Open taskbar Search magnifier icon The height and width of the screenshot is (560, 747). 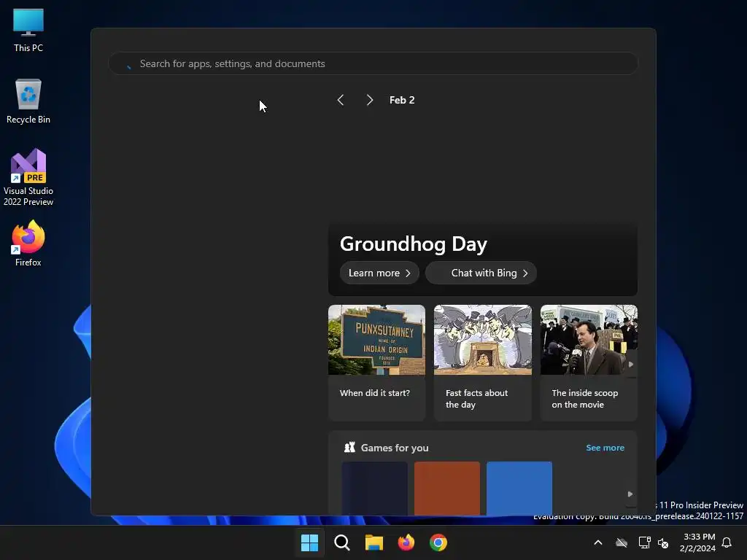(342, 542)
